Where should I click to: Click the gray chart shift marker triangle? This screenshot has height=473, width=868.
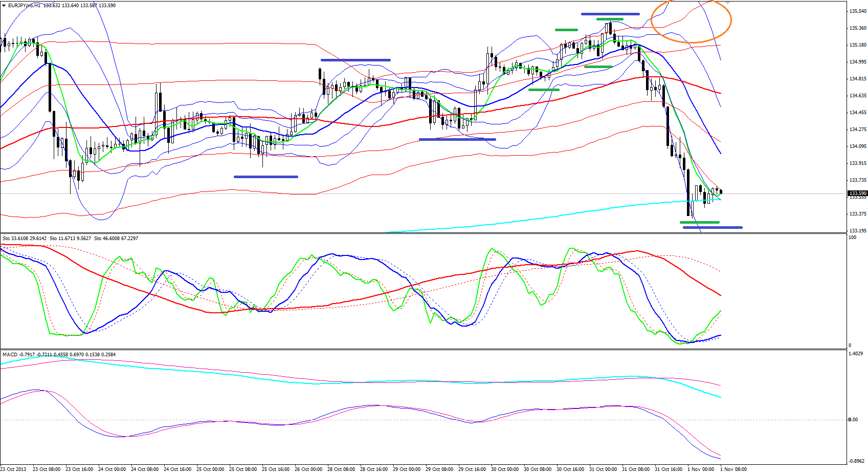coord(727,3)
